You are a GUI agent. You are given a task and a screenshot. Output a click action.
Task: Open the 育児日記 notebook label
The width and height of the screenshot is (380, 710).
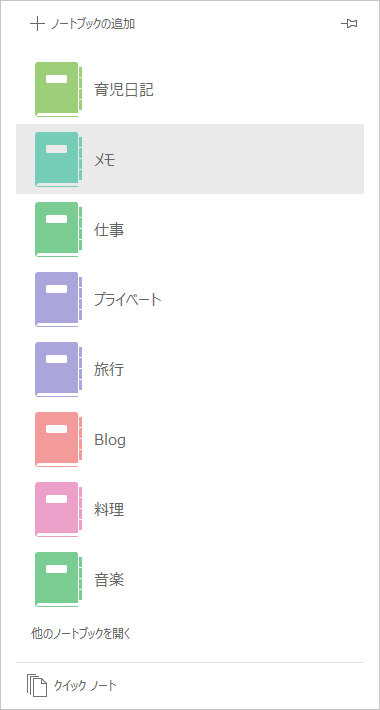(x=124, y=90)
